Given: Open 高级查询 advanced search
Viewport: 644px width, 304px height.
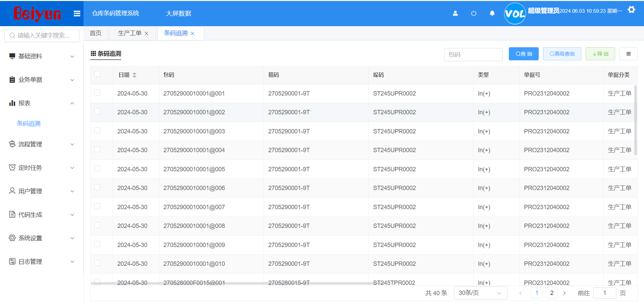Looking at the screenshot, I should [x=562, y=54].
